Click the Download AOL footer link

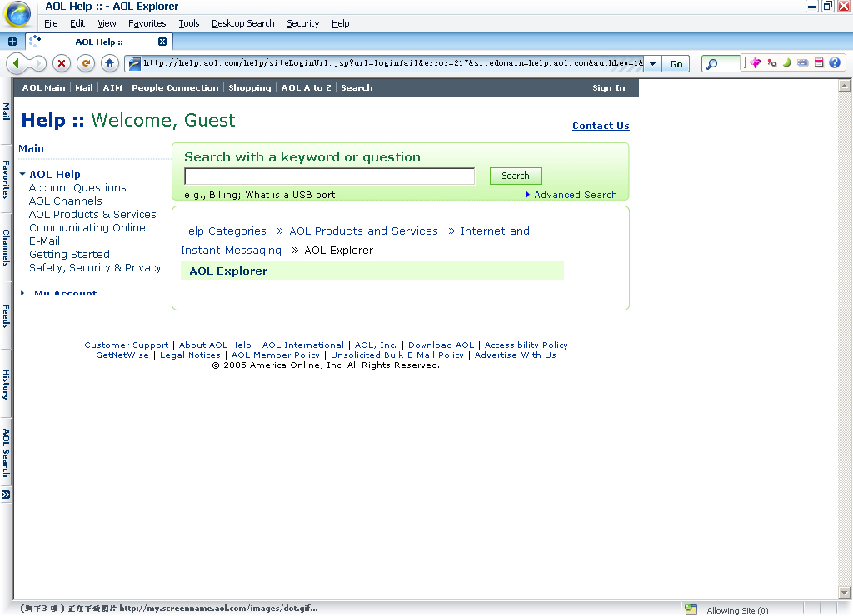(441, 345)
